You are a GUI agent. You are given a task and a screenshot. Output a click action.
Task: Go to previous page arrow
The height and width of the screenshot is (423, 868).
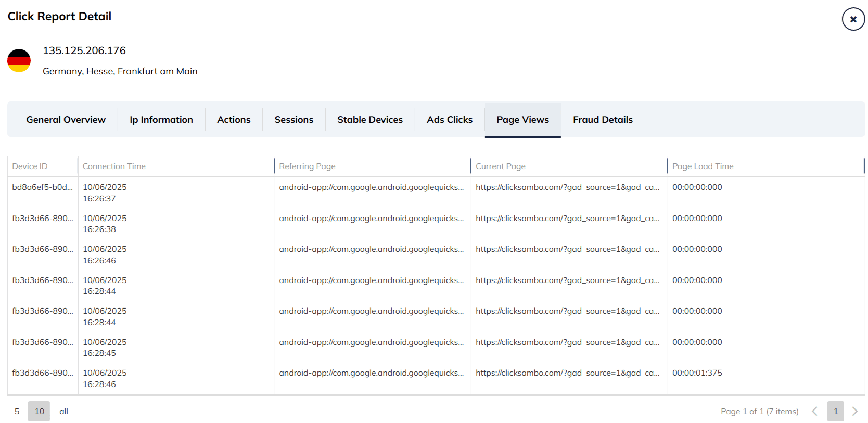(x=814, y=411)
